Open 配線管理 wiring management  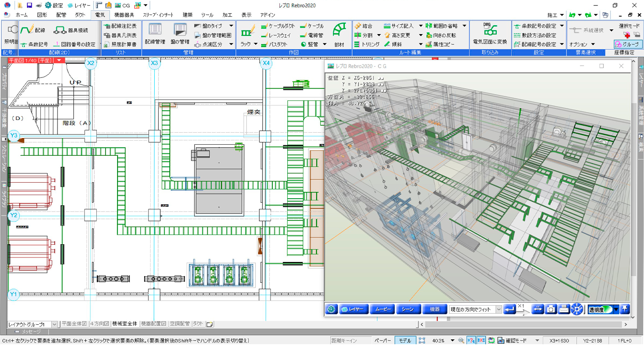tap(155, 34)
